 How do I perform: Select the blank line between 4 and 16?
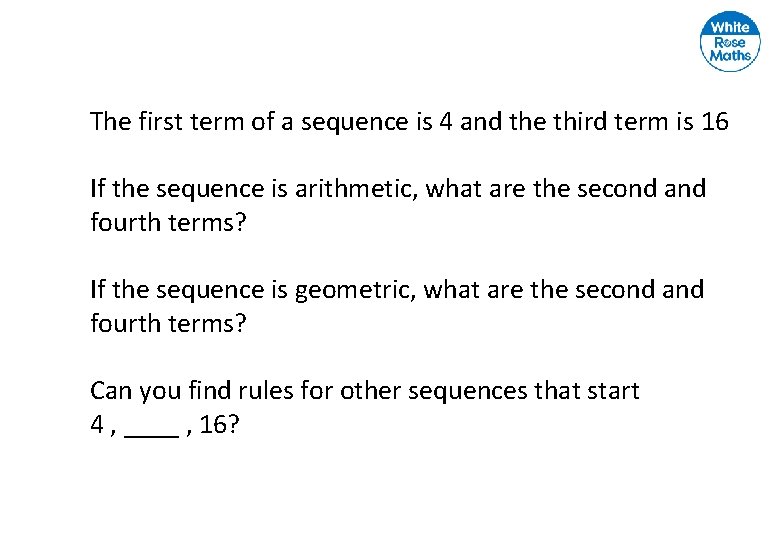point(153,427)
